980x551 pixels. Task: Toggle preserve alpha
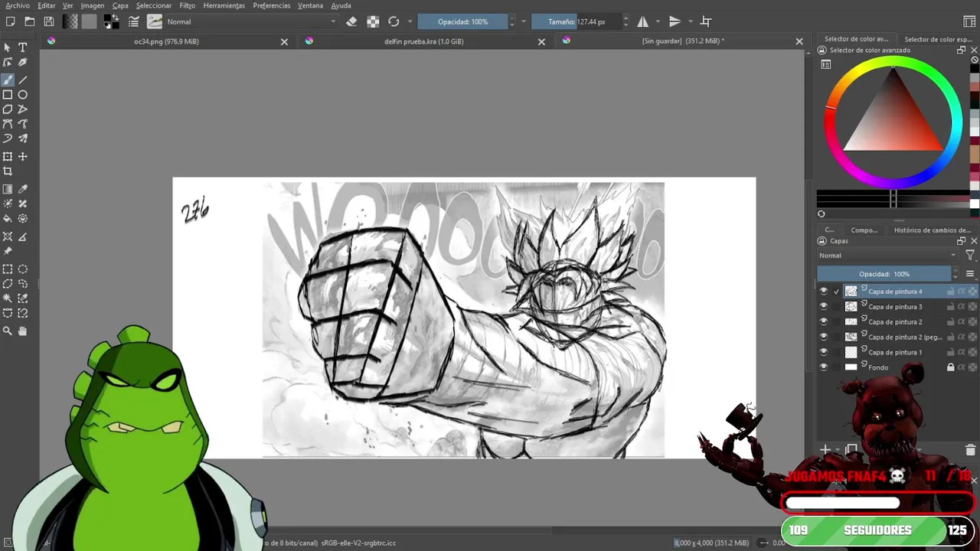coord(373,21)
